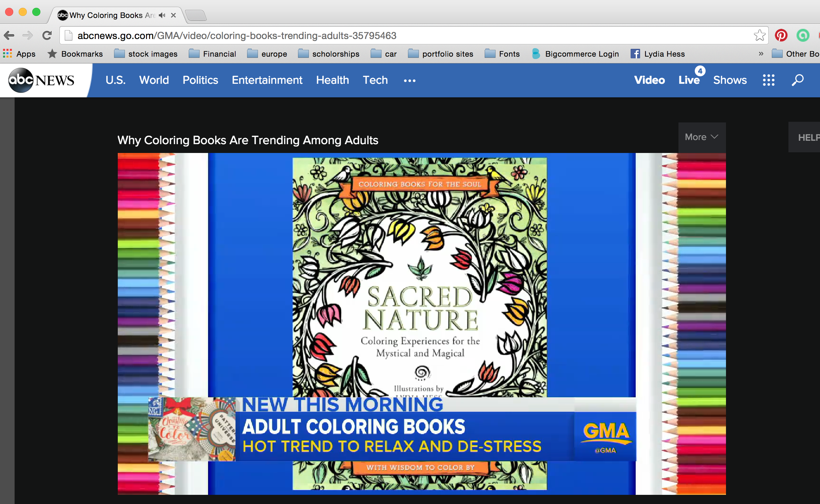The image size is (820, 504).
Task: Close the Why Coloring Books tab
Action: (173, 15)
